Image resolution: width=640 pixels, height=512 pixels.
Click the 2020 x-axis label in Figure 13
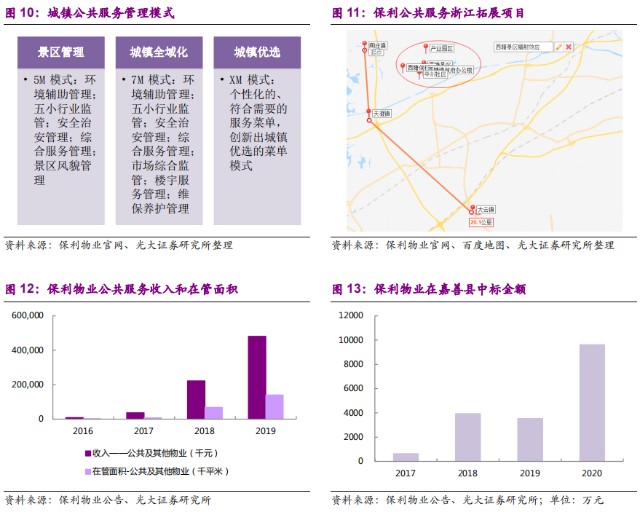point(592,473)
